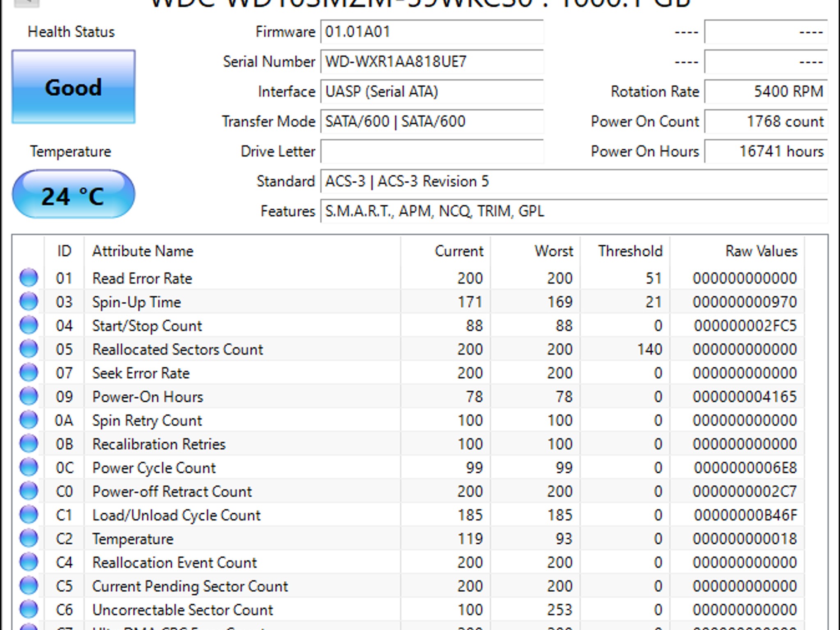This screenshot has width=840, height=630.
Task: Click the Worst column header
Action: pos(535,251)
